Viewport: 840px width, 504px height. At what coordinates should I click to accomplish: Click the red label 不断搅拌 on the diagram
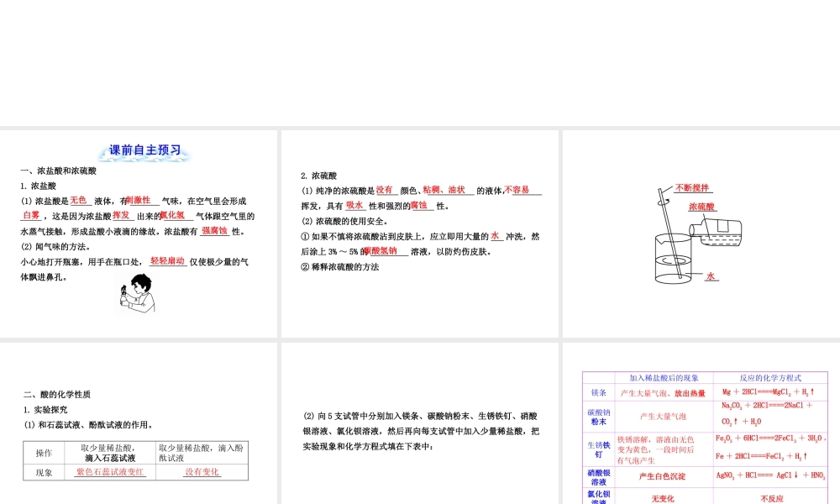pyautogui.click(x=692, y=188)
